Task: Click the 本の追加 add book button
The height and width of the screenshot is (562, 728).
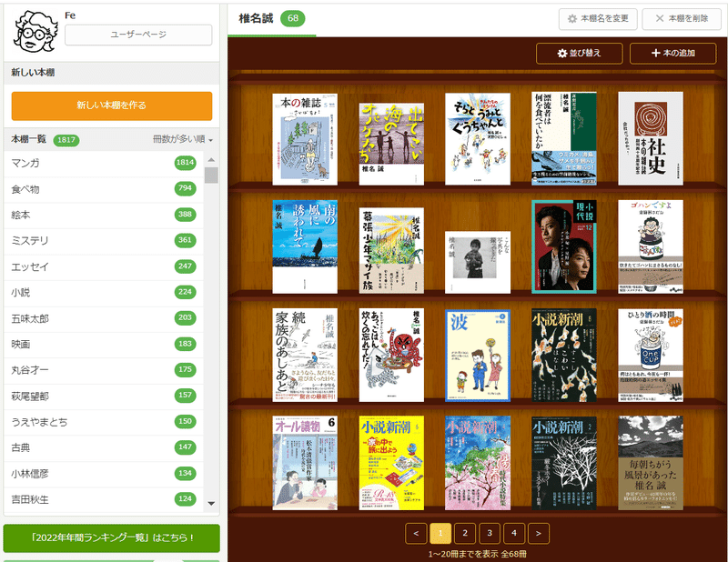Action: 673,54
